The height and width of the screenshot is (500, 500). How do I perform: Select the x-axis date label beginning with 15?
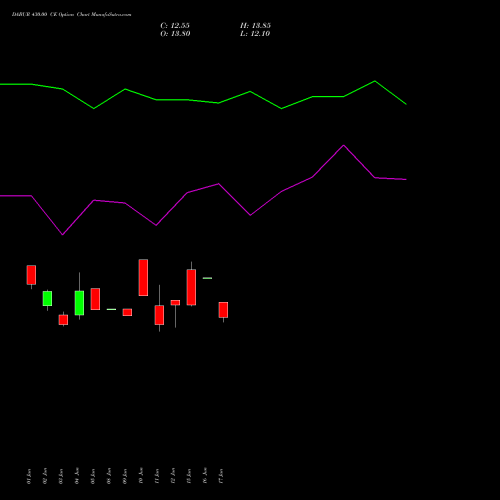(189, 476)
